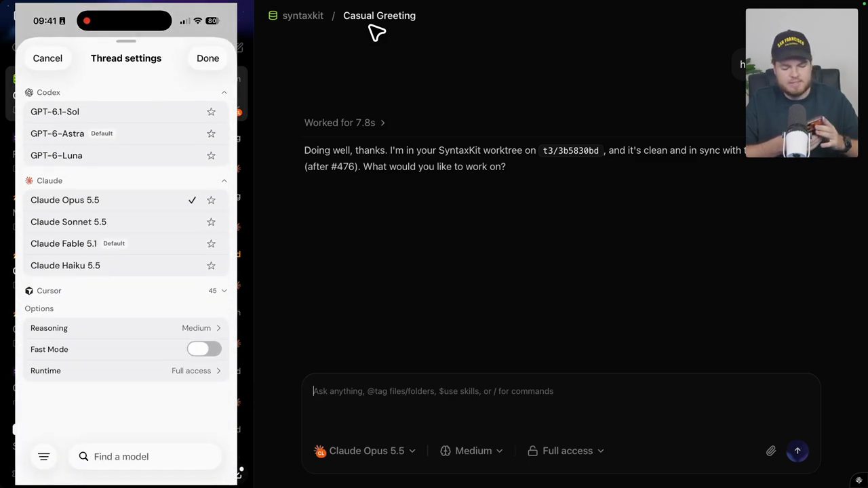Open Runtime access option
This screenshot has height=488, width=868.
[126, 371]
